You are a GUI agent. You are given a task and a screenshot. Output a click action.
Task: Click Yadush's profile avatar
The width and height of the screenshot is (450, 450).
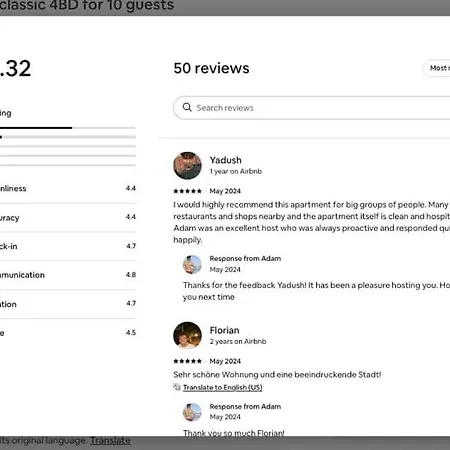(187, 166)
